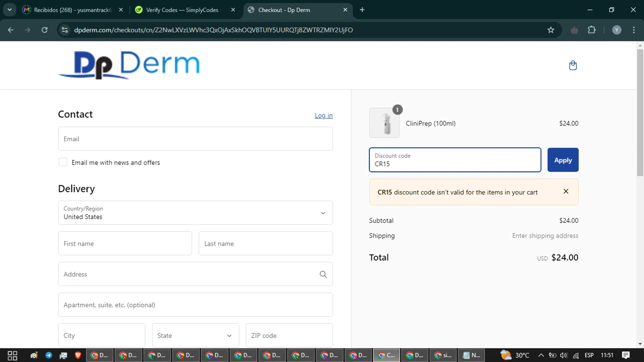Image resolution: width=644 pixels, height=362 pixels.
Task: Click the Contact heading
Action: pos(75,114)
